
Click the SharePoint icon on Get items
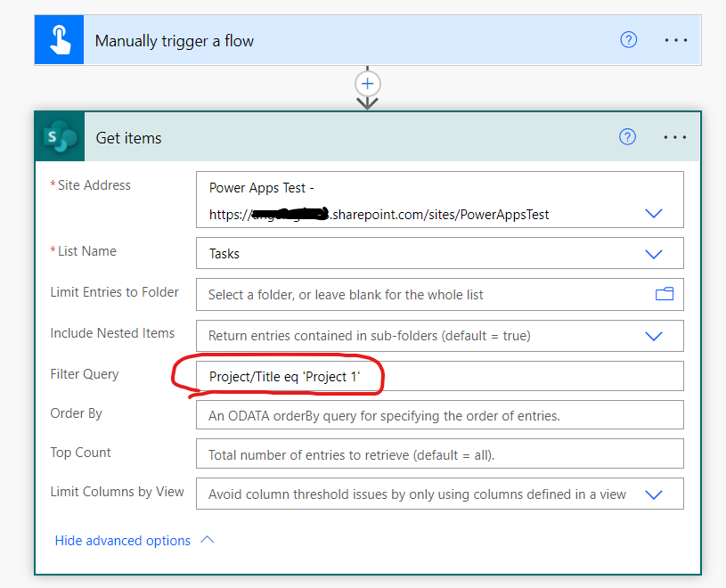pyautogui.click(x=60, y=136)
